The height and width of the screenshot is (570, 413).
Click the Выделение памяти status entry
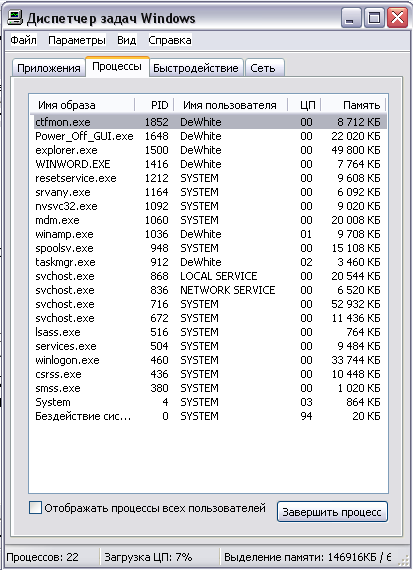308,557
